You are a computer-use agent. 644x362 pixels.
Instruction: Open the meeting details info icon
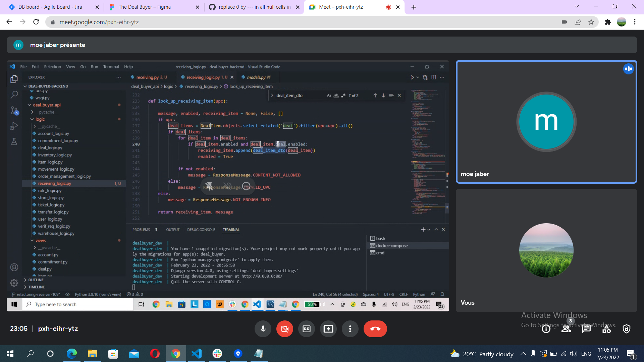tap(546, 329)
